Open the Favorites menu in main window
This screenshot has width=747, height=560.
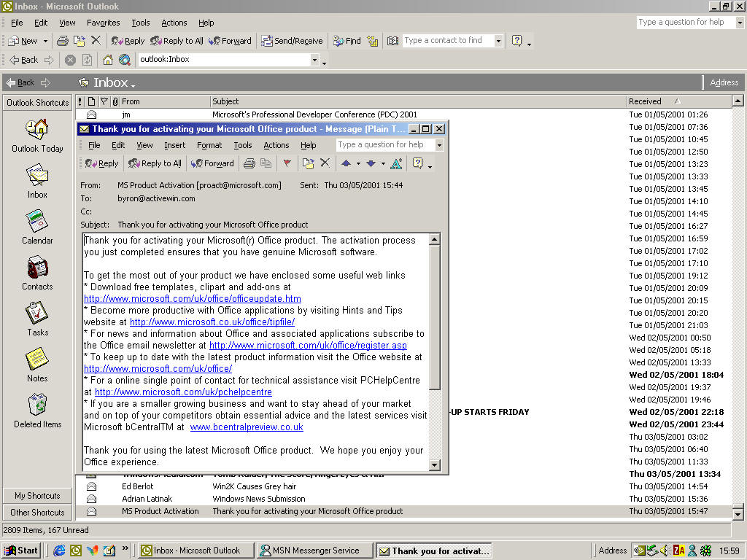coord(104,23)
